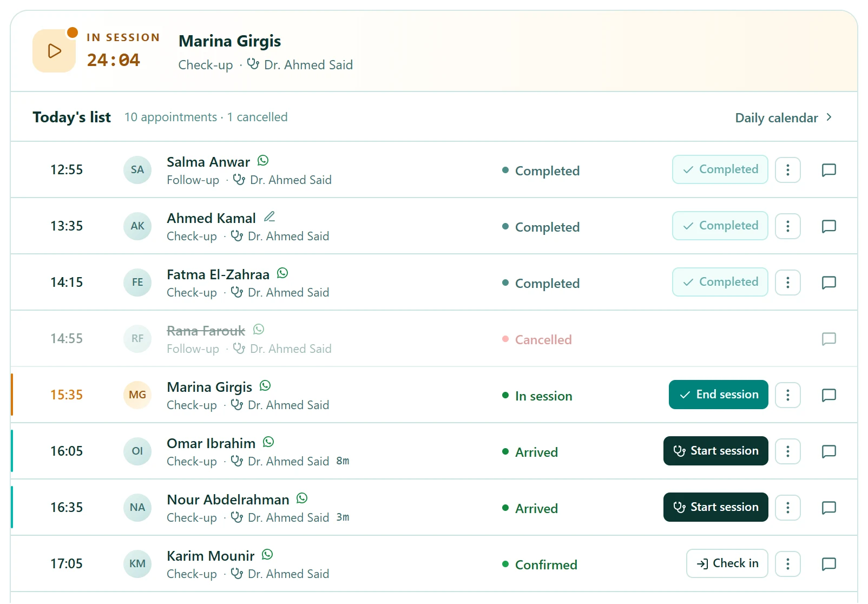Start session for Nour Abdelrahman
Viewport: 868px width, 604px height.
coord(715,507)
